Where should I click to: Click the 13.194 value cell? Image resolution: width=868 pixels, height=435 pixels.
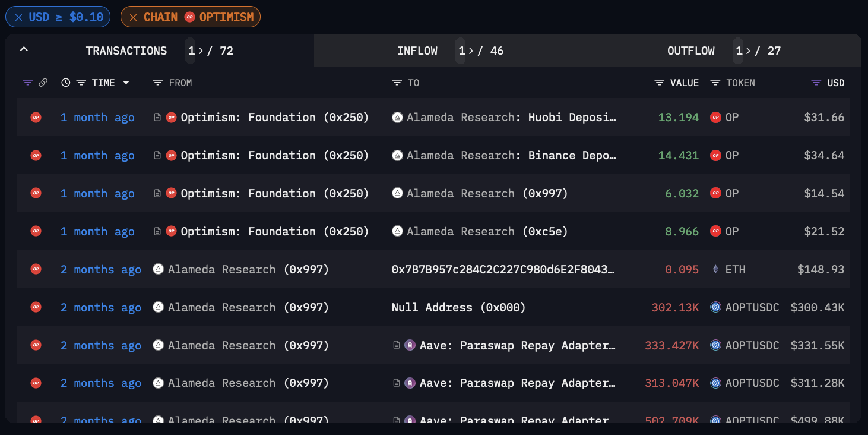point(679,118)
